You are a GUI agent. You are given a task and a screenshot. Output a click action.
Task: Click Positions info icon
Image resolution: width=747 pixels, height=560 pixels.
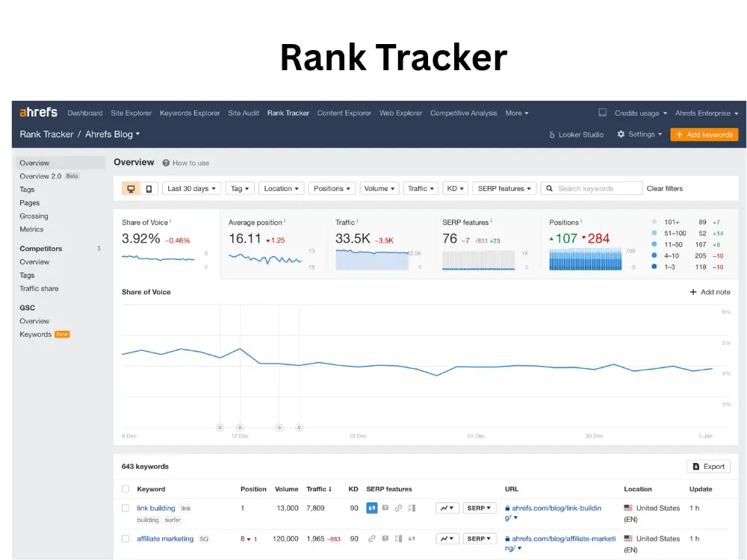coord(581,221)
